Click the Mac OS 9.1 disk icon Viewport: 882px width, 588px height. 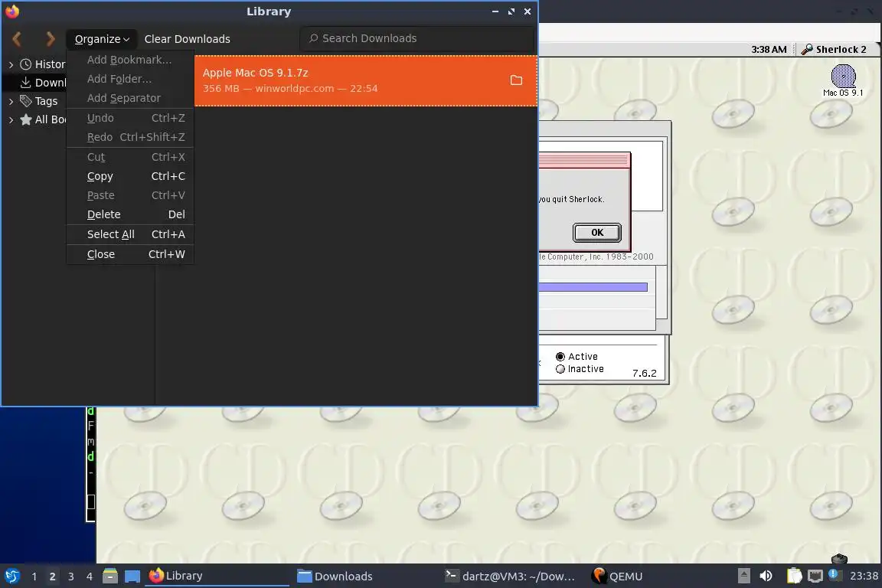[843, 76]
